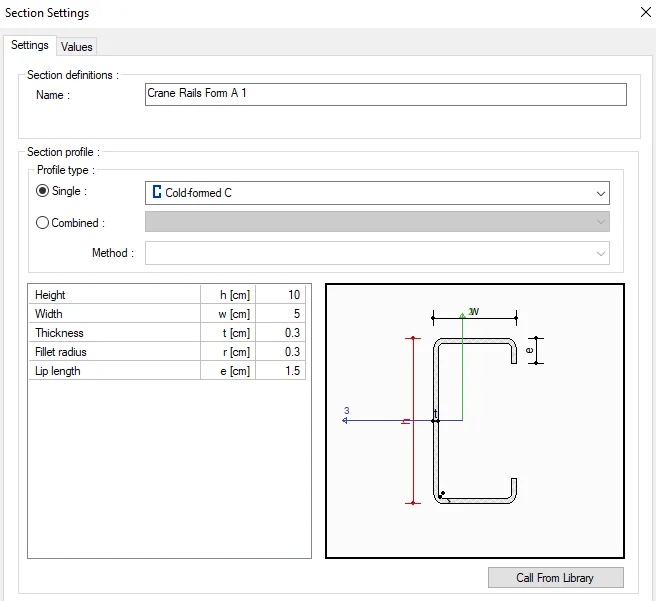Select the Thickness value cell showing 0.3
This screenshot has width=656, height=601.
click(x=281, y=333)
